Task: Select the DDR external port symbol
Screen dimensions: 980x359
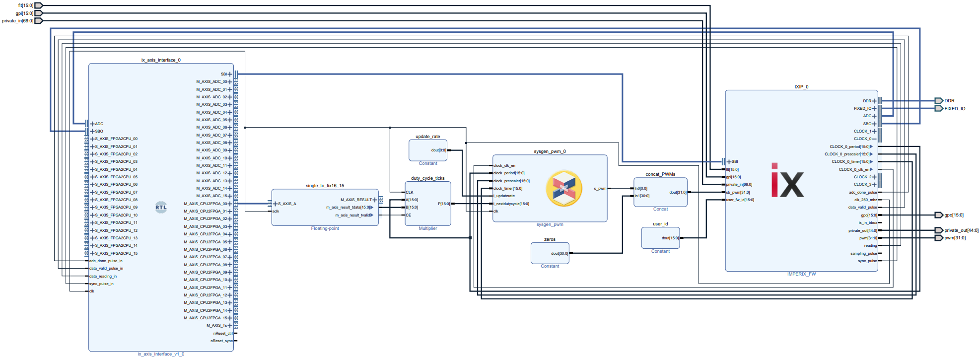Action: point(938,101)
